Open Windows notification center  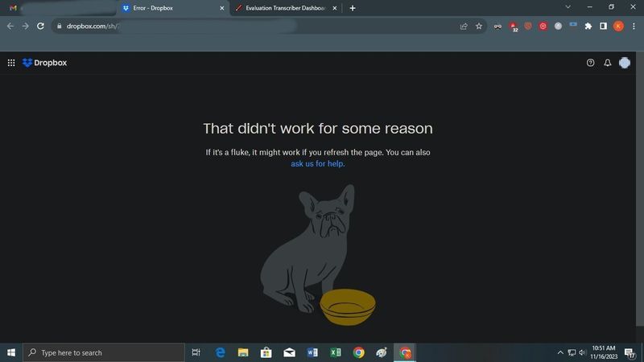(630, 352)
